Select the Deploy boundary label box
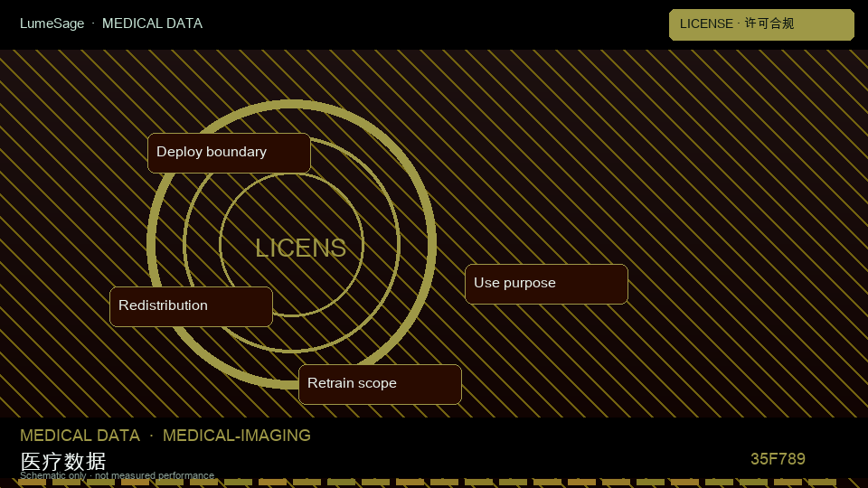This screenshot has width=868, height=488. tap(229, 153)
